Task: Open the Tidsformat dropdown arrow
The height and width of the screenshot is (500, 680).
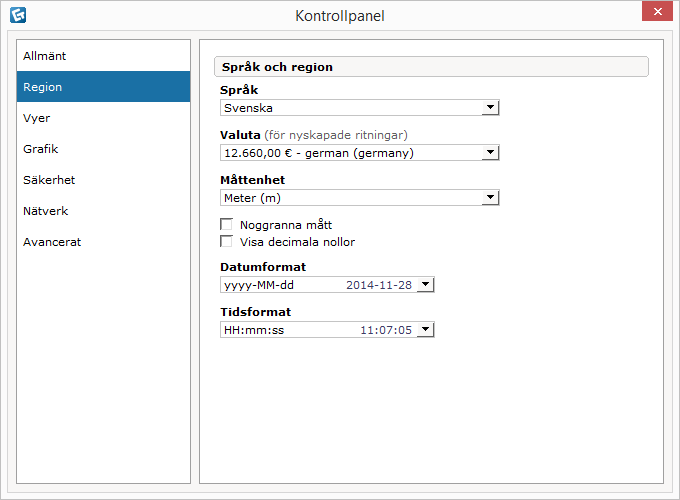Action: point(426,330)
